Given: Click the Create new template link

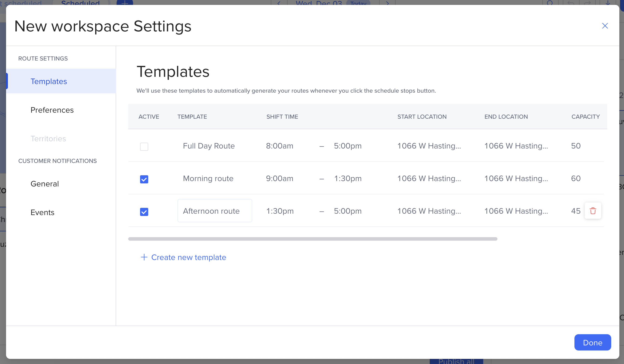Looking at the screenshot, I should (188, 257).
